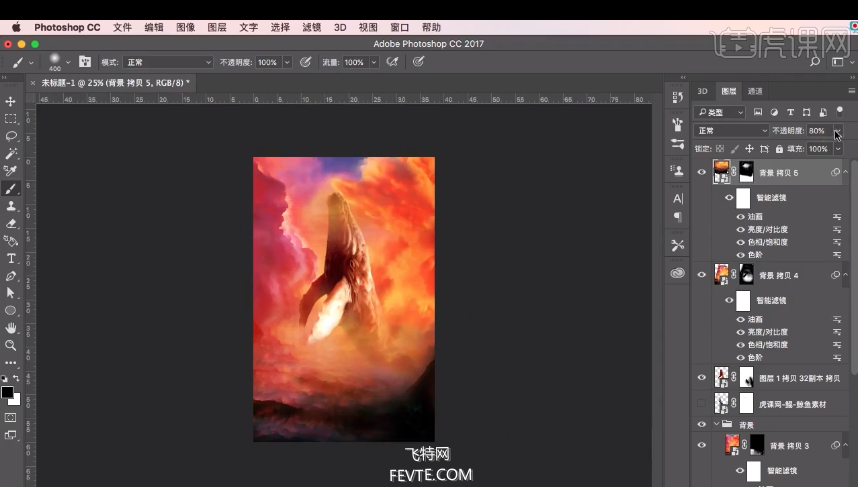Open brush flow dropdown arrow
This screenshot has height=487, width=858.
pos(374,62)
